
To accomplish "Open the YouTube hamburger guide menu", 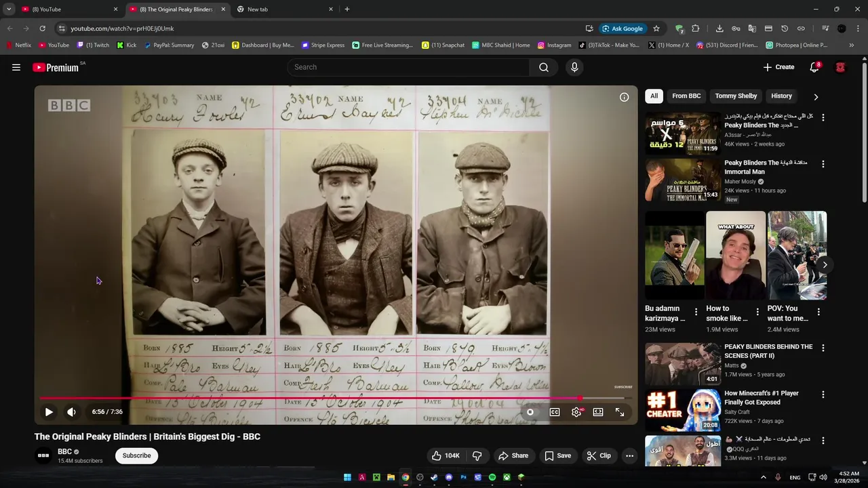I will pyautogui.click(x=16, y=67).
